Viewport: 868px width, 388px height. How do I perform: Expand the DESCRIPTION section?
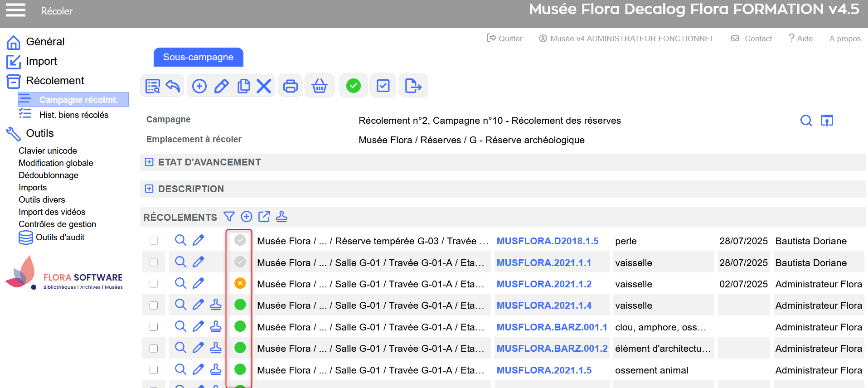pos(149,189)
